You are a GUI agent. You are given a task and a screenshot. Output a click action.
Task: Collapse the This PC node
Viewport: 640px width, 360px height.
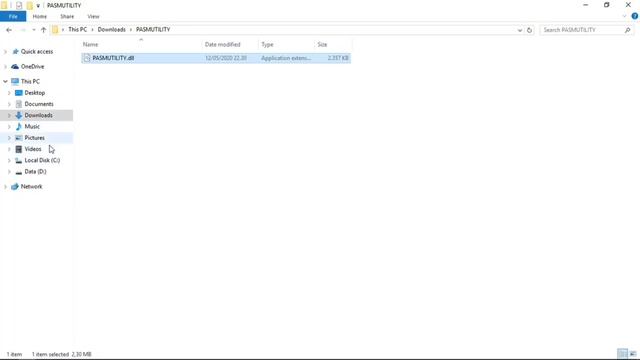(5, 81)
